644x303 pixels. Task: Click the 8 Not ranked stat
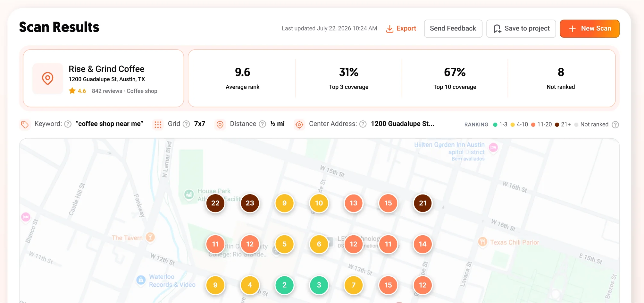(x=561, y=78)
